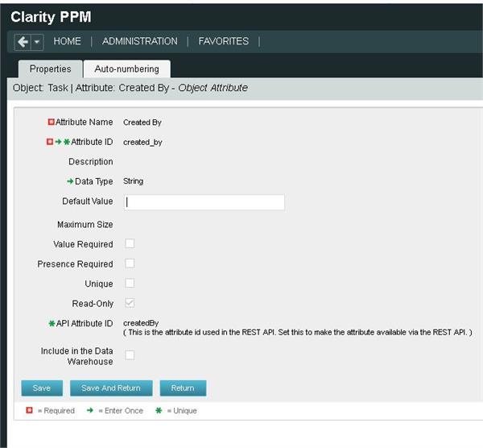The image size is (483, 448).
Task: Click the red required icon beside Attribute ID
Action: pyautogui.click(x=50, y=142)
